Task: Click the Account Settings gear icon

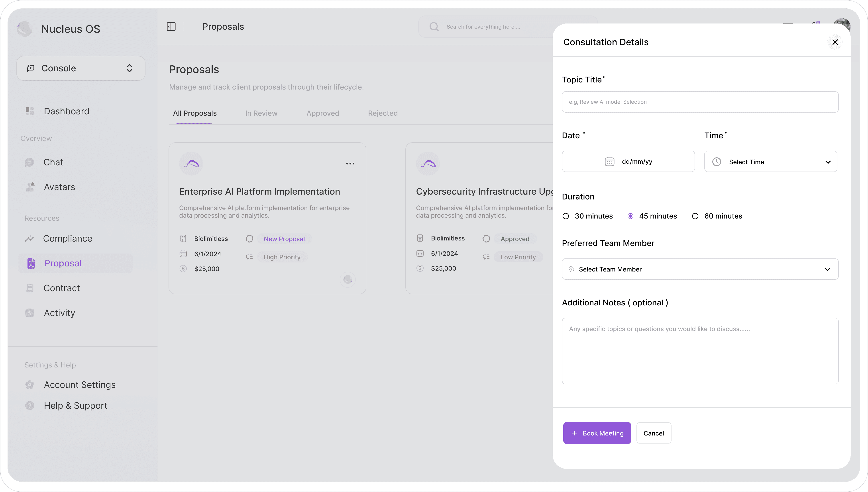Action: [x=30, y=385]
